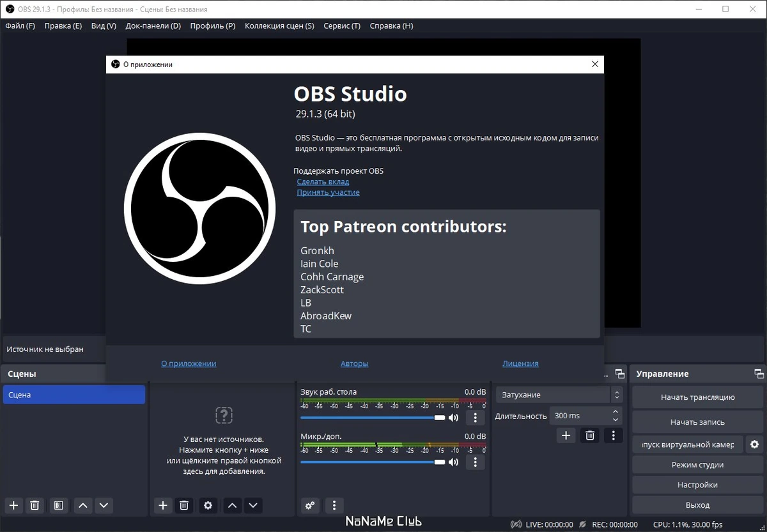Click Принять участие link
Viewport: 767px width, 532px height.
(328, 192)
